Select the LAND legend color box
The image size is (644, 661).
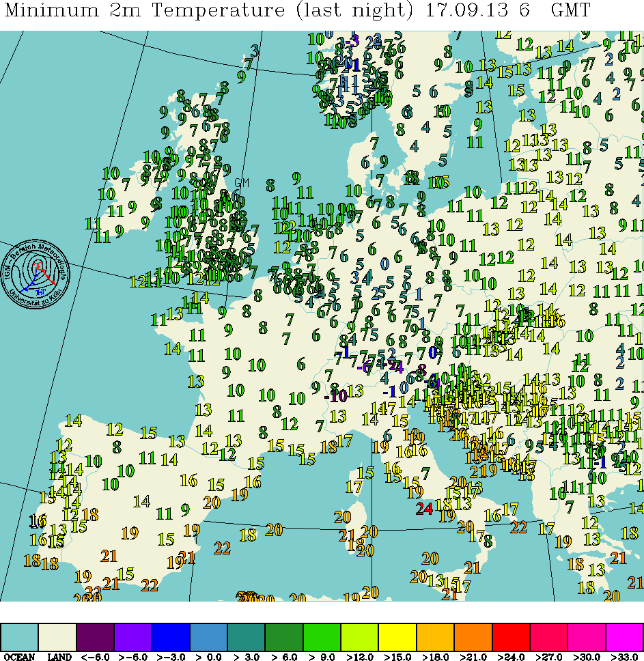pyautogui.click(x=57, y=636)
